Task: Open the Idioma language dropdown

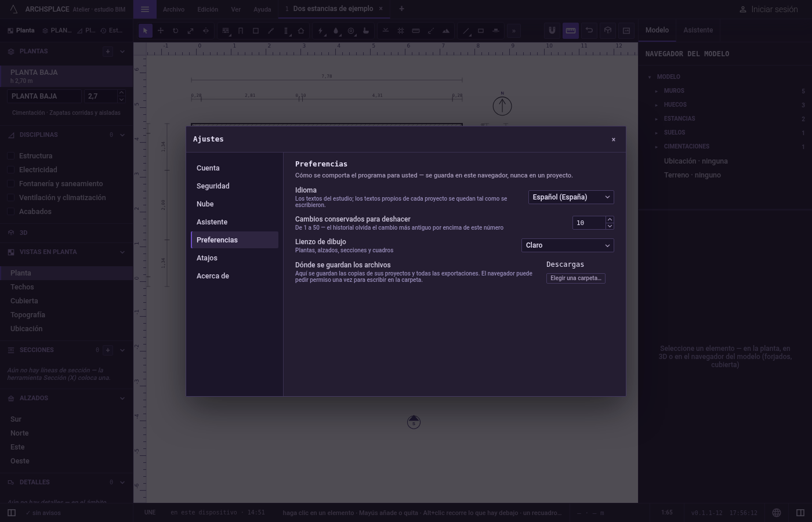Action: point(571,197)
